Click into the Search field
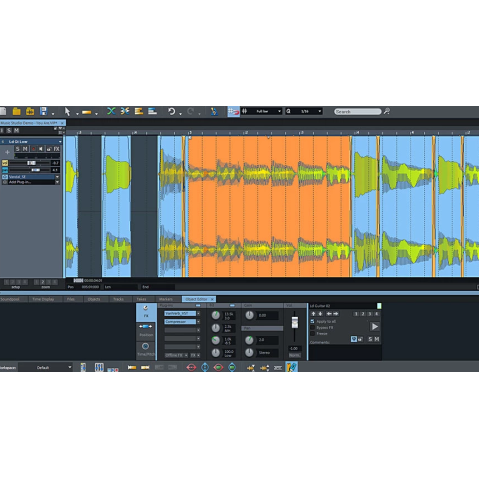 pyautogui.click(x=357, y=112)
